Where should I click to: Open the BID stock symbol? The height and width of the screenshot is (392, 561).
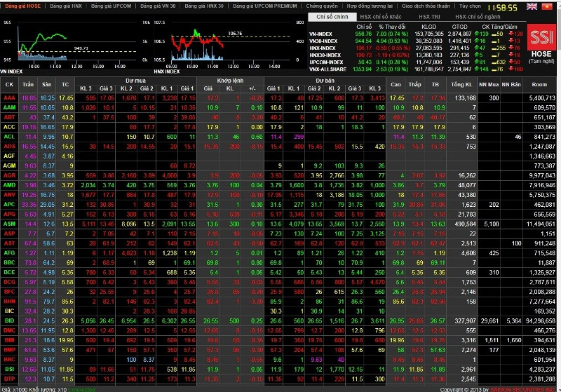9,320
